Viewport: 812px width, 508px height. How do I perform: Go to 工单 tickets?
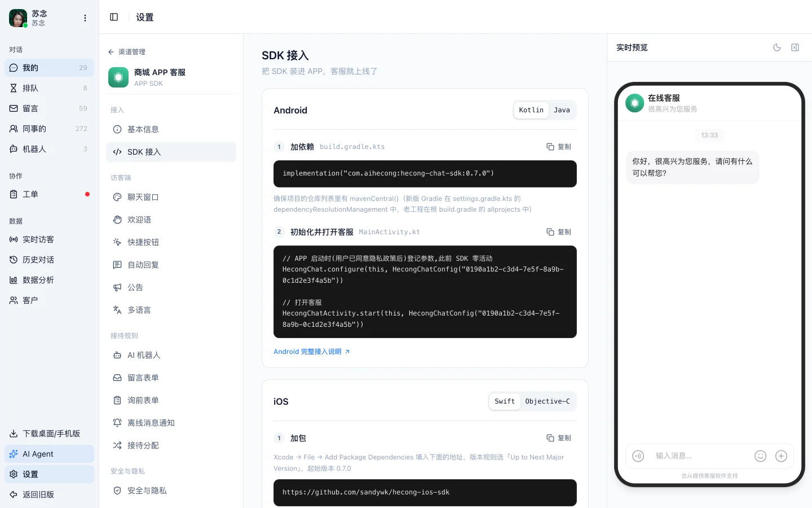(x=49, y=194)
